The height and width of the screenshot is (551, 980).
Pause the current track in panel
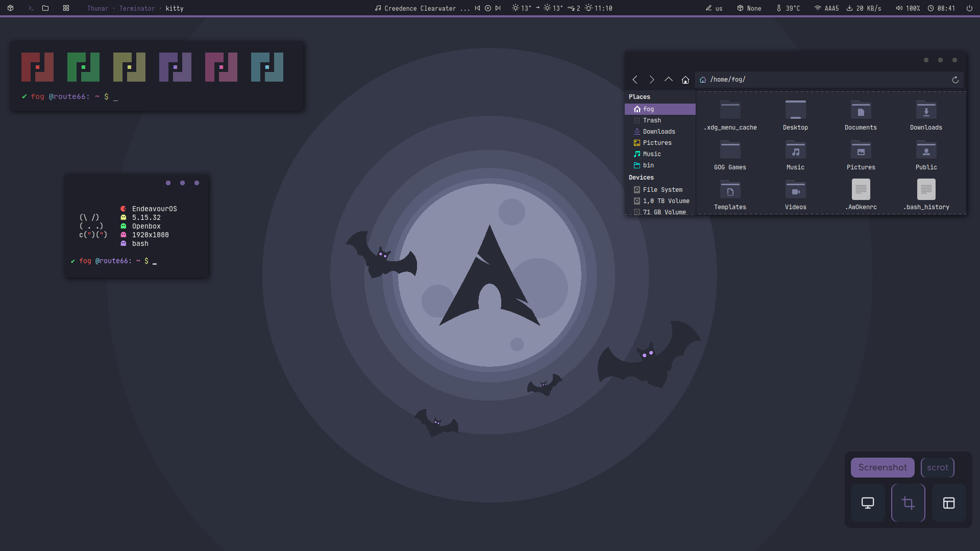[x=488, y=8]
